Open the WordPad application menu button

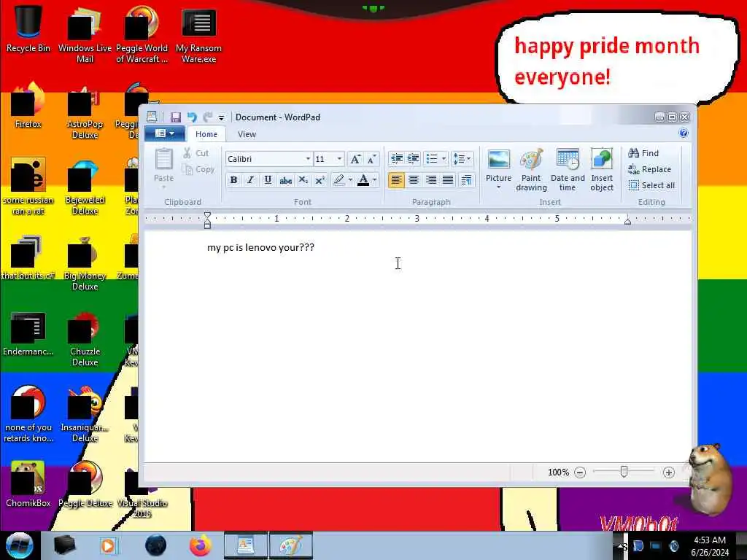tap(164, 134)
